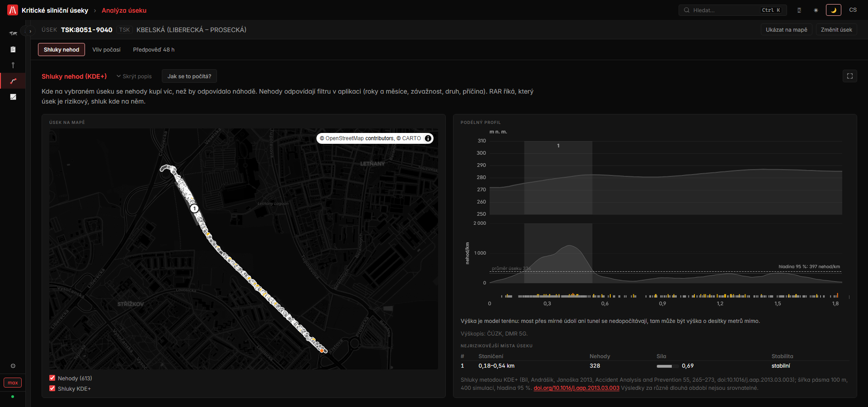868x407 pixels.
Task: Toggle Nehody (613) checkbox
Action: coord(52,378)
